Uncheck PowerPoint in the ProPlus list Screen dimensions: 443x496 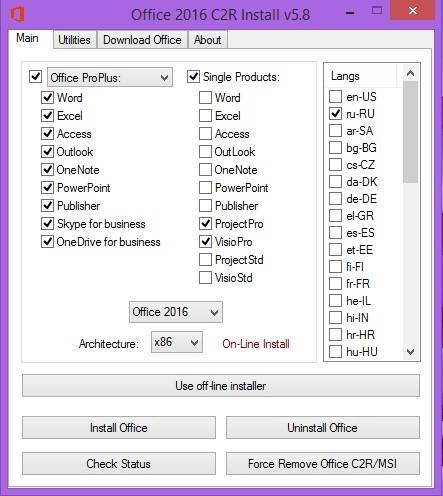(x=48, y=187)
